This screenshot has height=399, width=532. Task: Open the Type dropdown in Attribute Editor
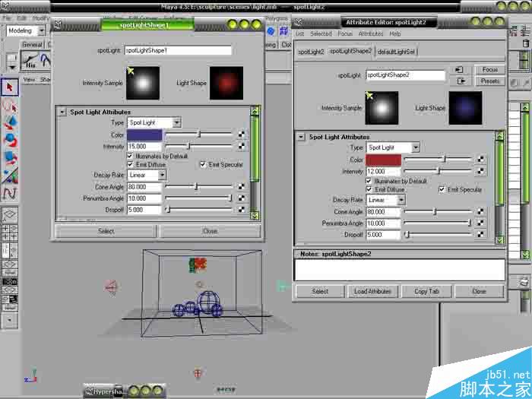coord(393,147)
